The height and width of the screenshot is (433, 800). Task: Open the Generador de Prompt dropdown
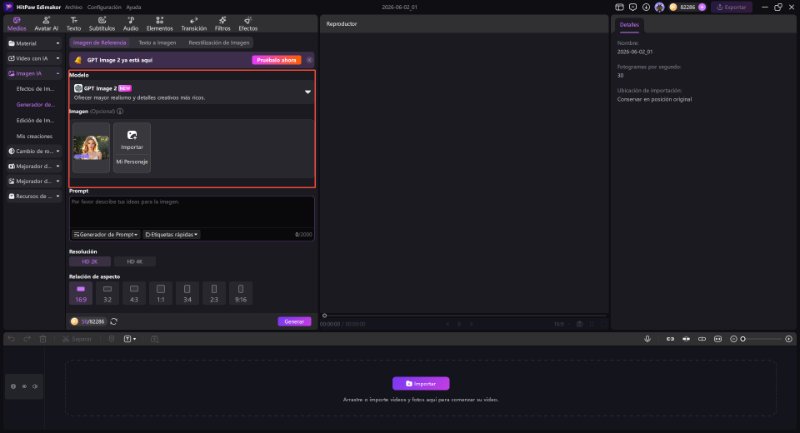coord(106,235)
